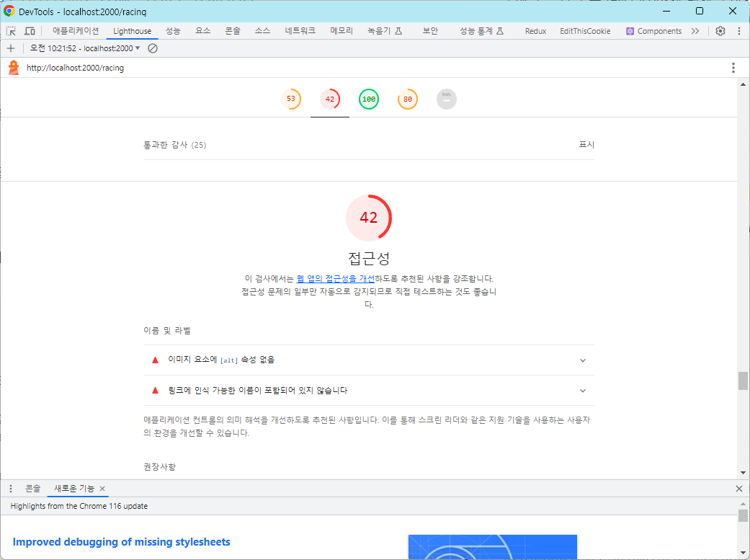Open Improved debugging of missing stylesheets link
This screenshot has width=750, height=560.
coord(122,542)
